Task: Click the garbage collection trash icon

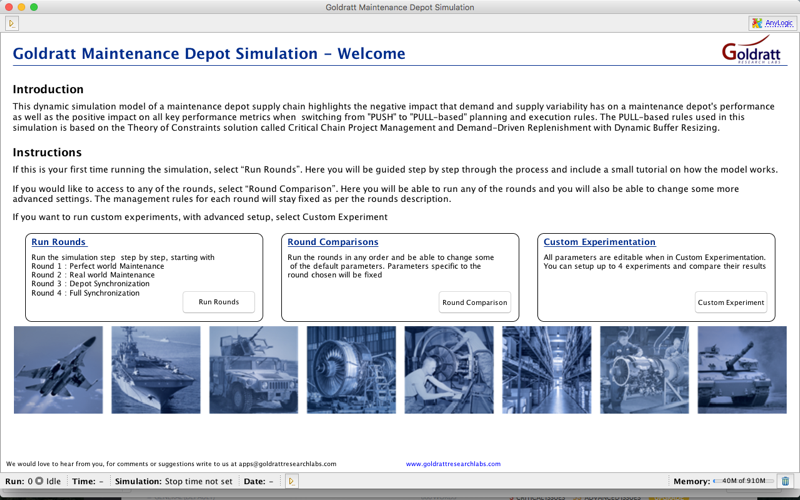Action: click(786, 481)
